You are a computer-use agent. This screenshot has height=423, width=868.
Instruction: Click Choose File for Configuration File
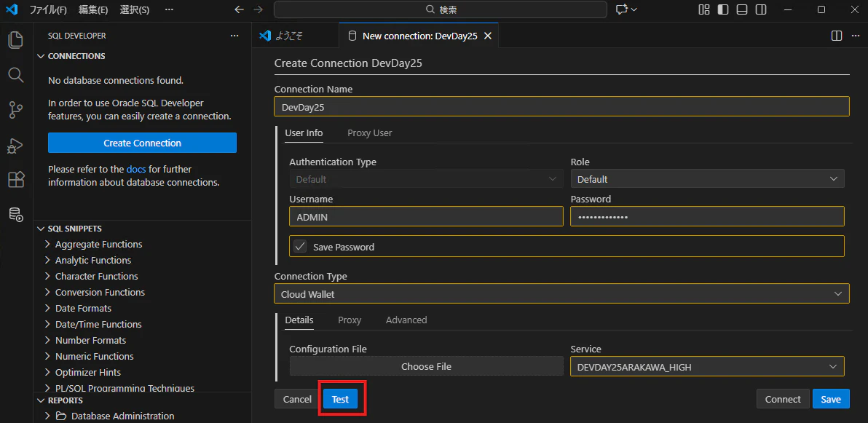coord(426,366)
